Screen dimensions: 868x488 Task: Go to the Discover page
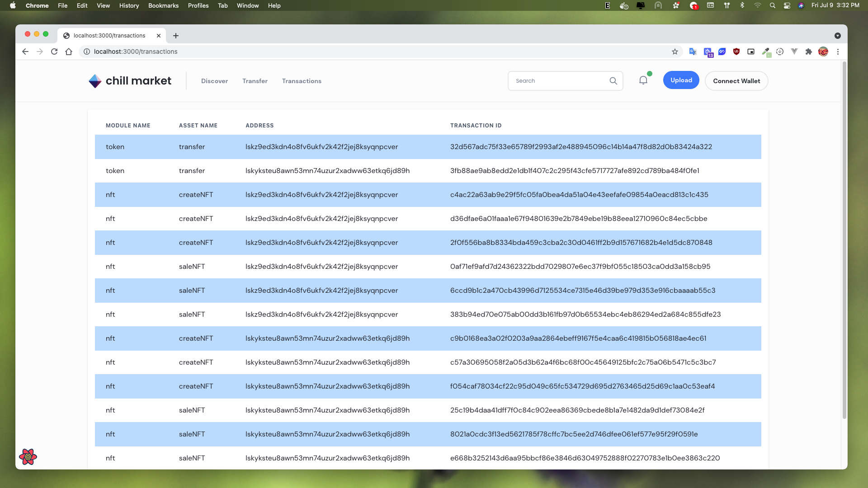pos(214,81)
